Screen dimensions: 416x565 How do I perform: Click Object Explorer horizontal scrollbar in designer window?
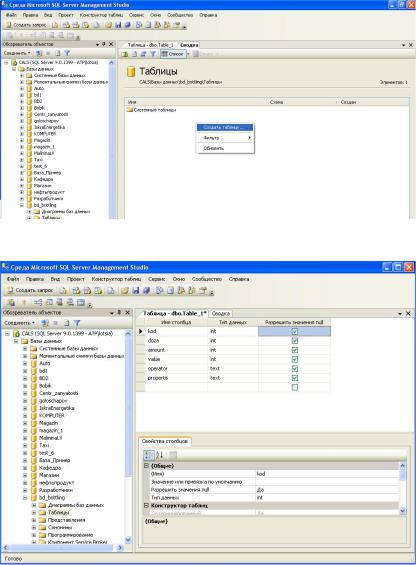pos(62,548)
